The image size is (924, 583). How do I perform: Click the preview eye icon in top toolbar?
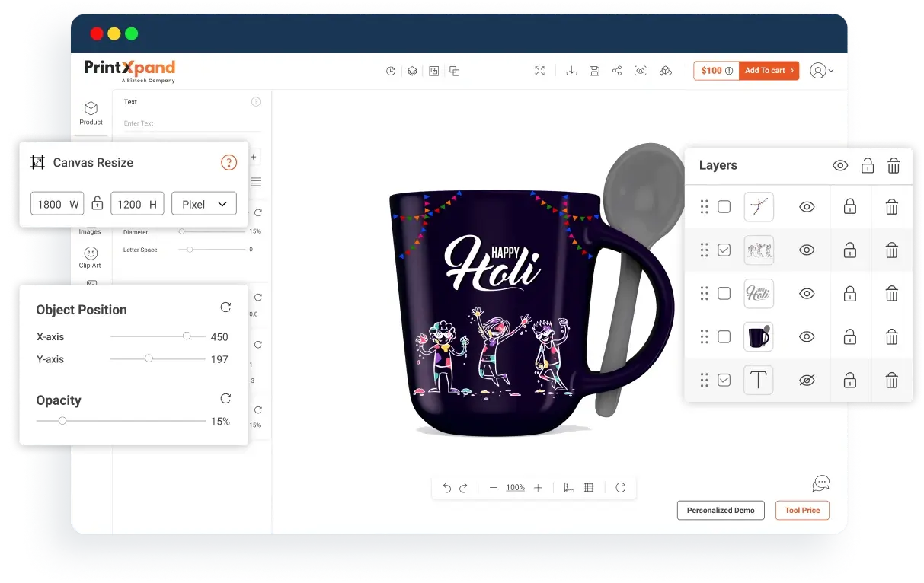click(x=641, y=71)
